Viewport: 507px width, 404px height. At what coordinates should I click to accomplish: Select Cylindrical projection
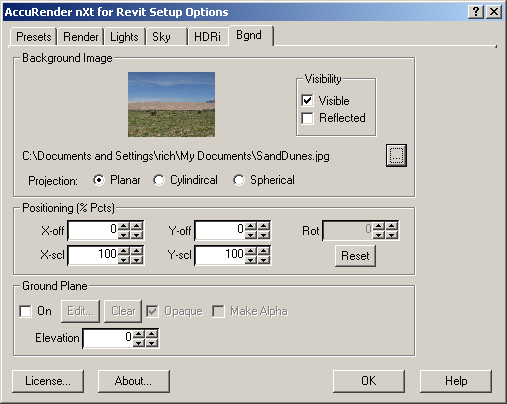[x=159, y=180]
